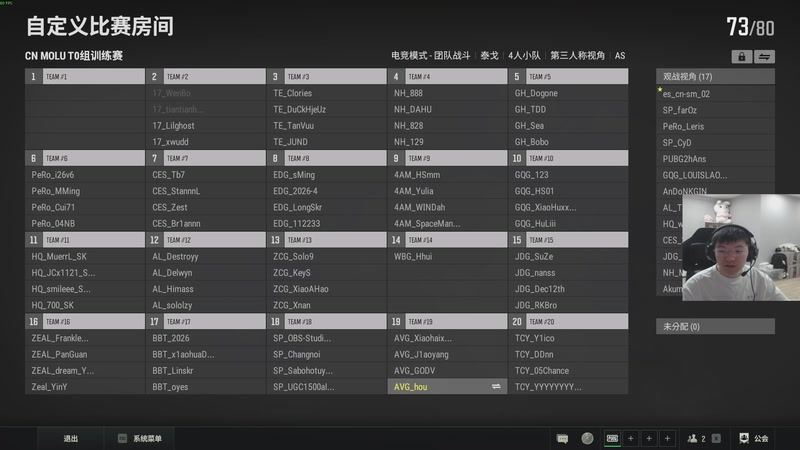Screen dimensions: 800x450
Task: Click player Zeal_YinY
Action: click(x=85, y=387)
